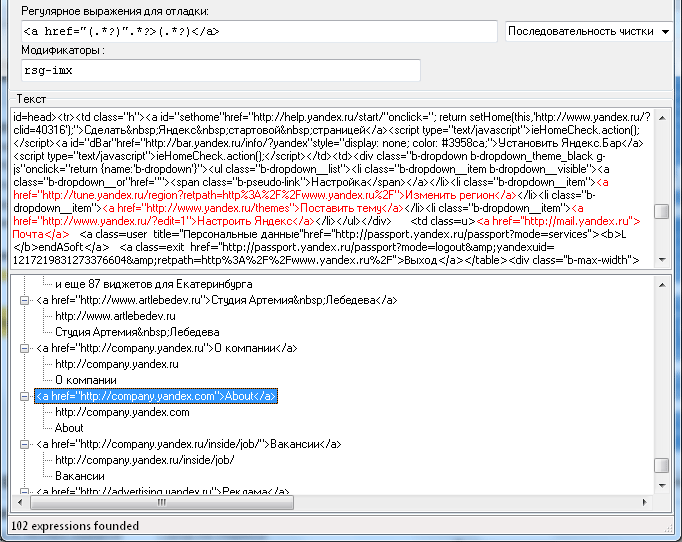
Task: Collapse the advertising.yandex.ru Реклама node
Action: point(25,492)
